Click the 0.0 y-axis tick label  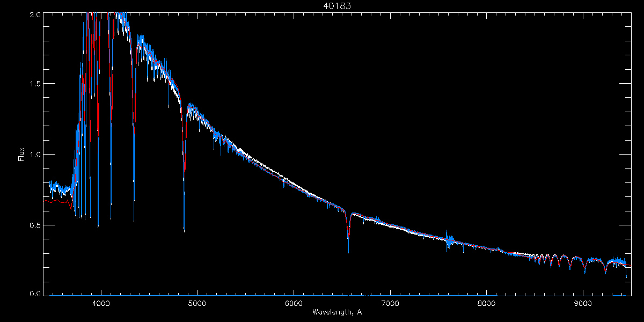[x=34, y=294]
